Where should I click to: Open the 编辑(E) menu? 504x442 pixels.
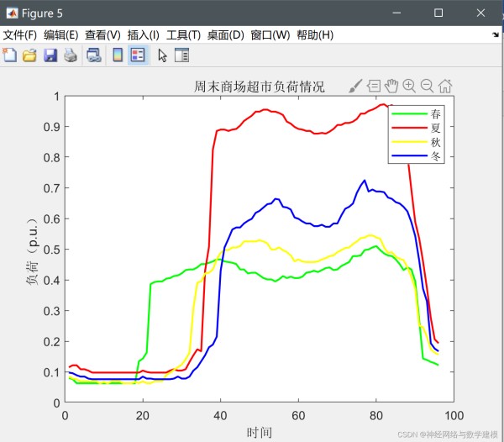tap(61, 34)
